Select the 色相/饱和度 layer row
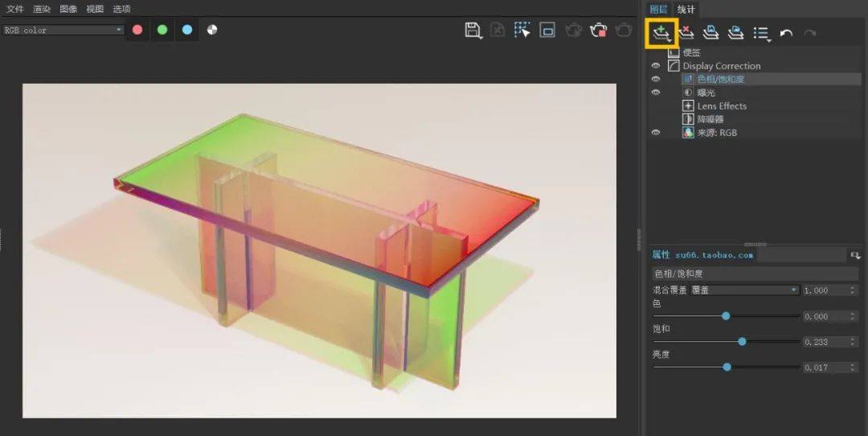 (x=755, y=79)
